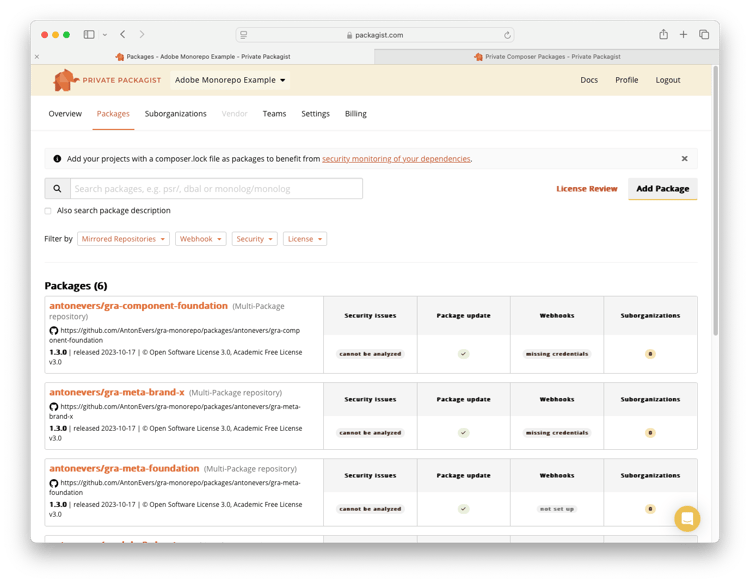Image resolution: width=750 pixels, height=583 pixels.
Task: Click the Private Packagist logo
Action: 107,80
